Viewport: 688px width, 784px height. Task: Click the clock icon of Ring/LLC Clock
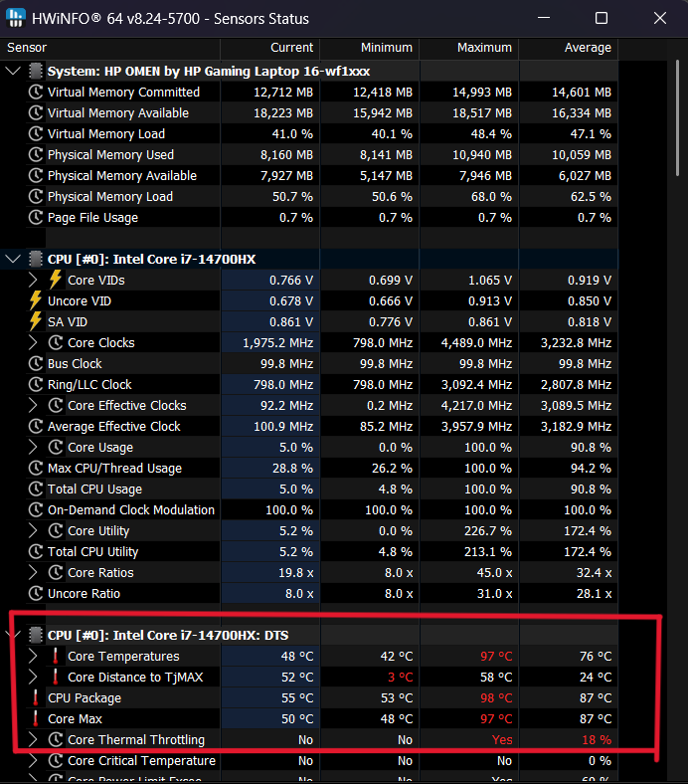36,384
